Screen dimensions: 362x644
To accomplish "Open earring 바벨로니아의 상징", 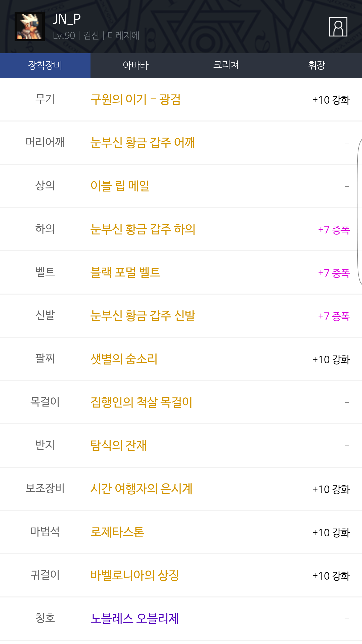I will coord(135,575).
